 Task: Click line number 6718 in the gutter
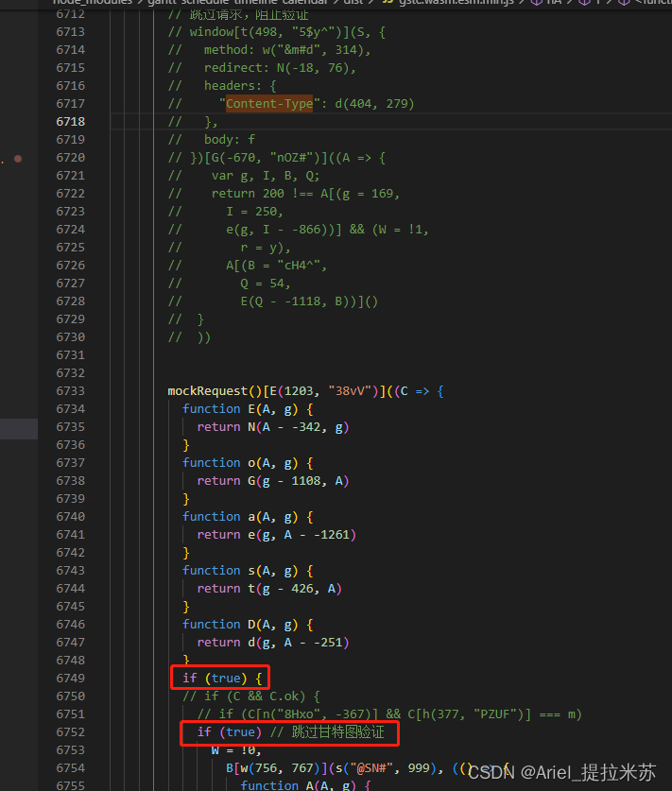[71, 122]
